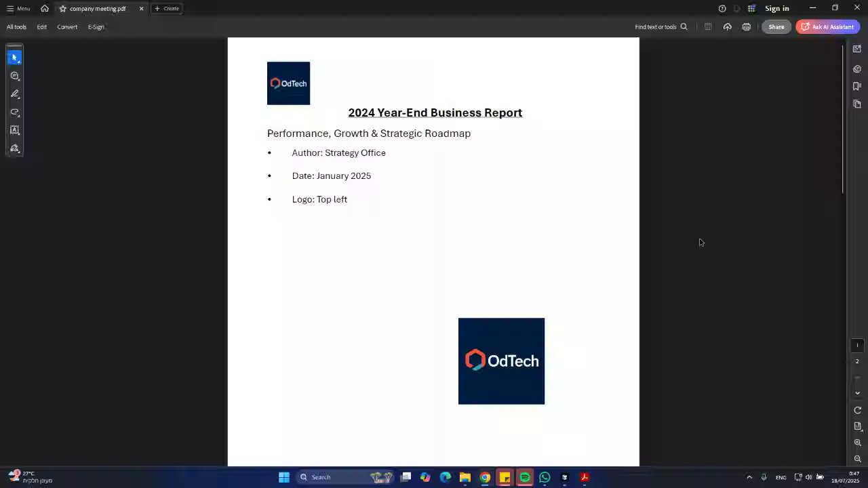This screenshot has height=488, width=868.
Task: Click the Performance, Growth & Strategic Roadmap subtitle
Action: click(x=369, y=134)
